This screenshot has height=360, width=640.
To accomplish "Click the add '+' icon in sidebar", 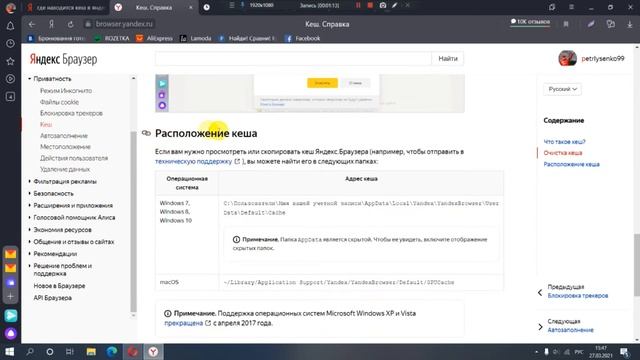I will [x=10, y=296].
